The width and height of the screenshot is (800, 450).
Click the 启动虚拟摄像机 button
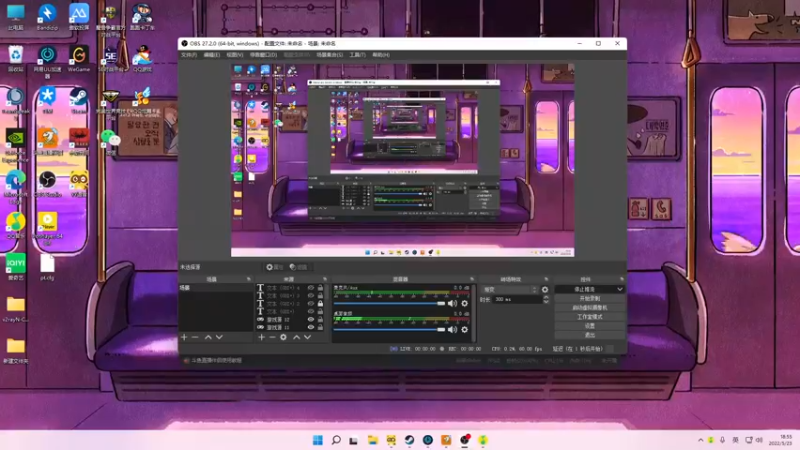click(589, 308)
